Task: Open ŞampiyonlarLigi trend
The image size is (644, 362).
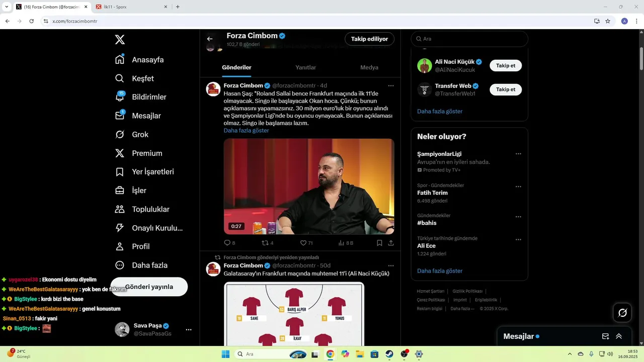Action: (439, 154)
